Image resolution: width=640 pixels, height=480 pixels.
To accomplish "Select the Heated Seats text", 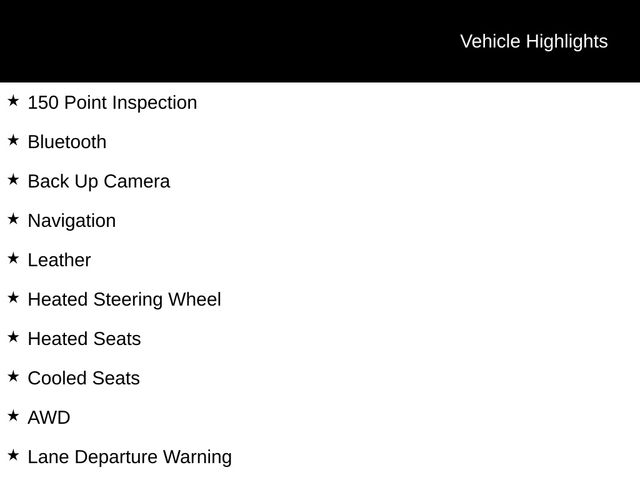I will pos(84,339).
